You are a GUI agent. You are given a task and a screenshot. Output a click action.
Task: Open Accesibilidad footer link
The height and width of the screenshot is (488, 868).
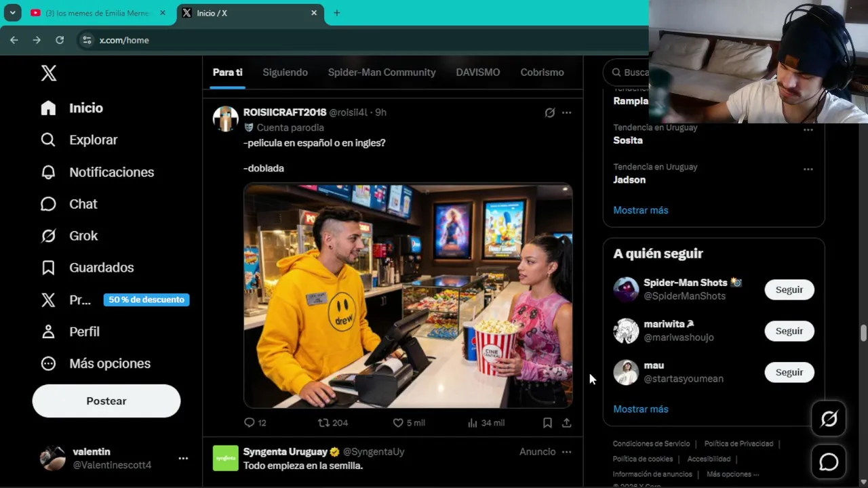pos(709,459)
